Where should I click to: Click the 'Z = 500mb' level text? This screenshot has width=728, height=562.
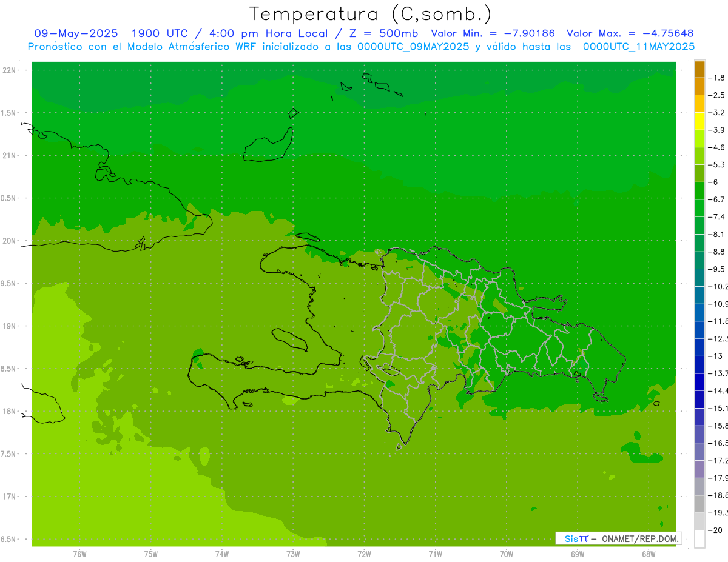383,33
